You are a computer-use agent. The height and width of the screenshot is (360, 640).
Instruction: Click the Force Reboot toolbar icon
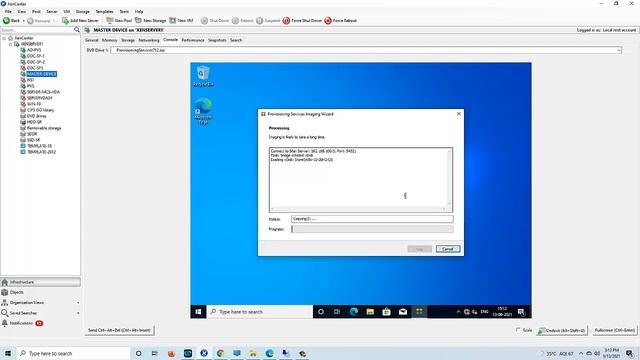coord(328,20)
